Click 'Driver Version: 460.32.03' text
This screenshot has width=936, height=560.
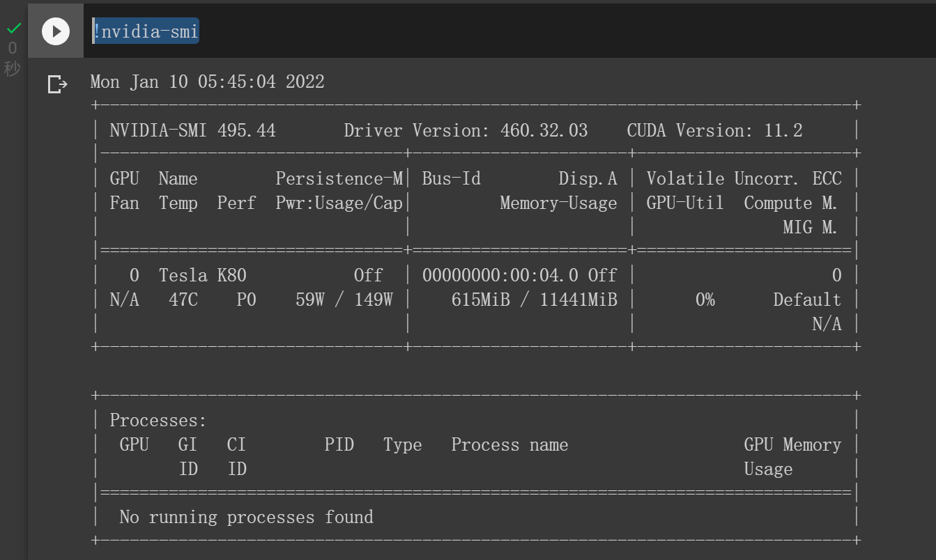coord(466,130)
